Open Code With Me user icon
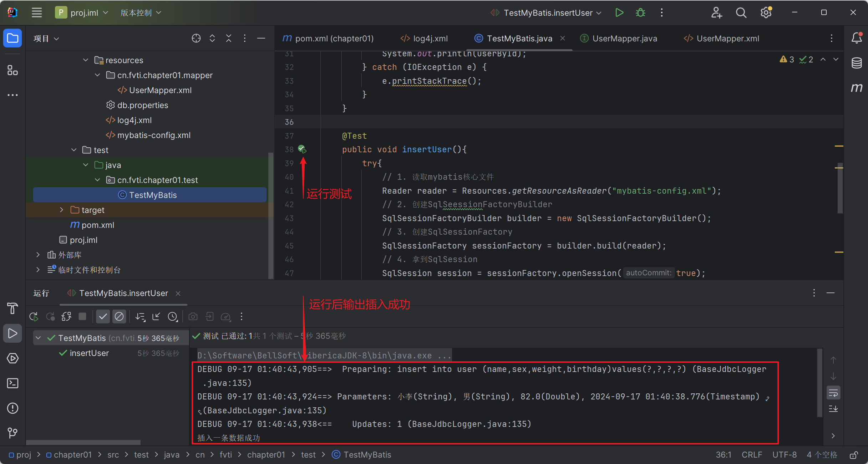The height and width of the screenshot is (464, 868). [716, 12]
